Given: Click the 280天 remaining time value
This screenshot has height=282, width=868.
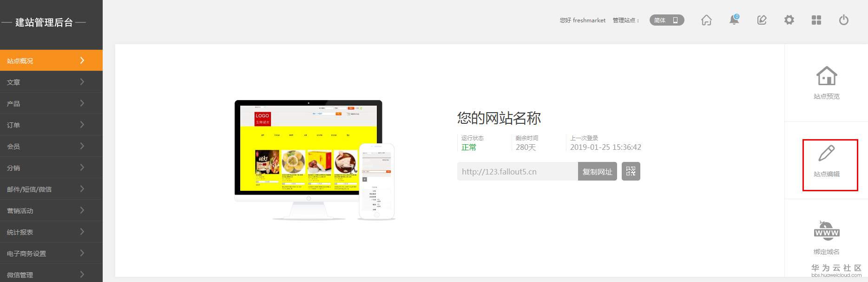Looking at the screenshot, I should [x=526, y=147].
